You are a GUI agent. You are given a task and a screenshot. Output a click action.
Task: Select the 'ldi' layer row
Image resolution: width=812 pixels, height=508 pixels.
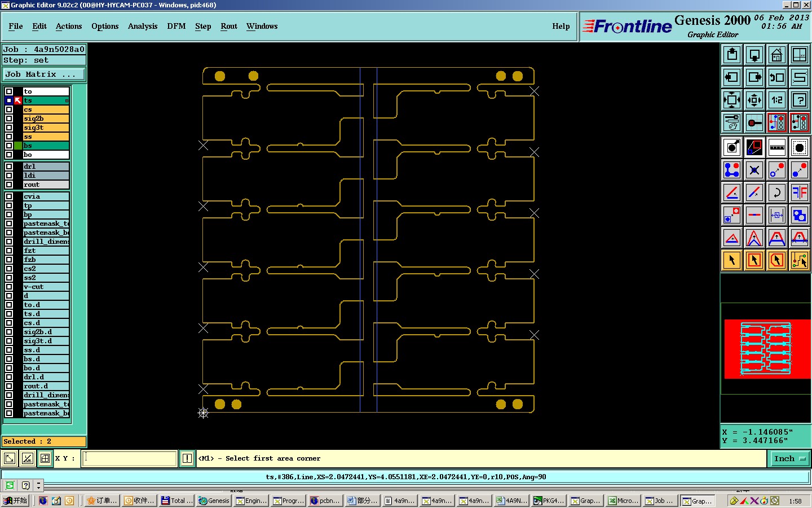click(x=46, y=176)
